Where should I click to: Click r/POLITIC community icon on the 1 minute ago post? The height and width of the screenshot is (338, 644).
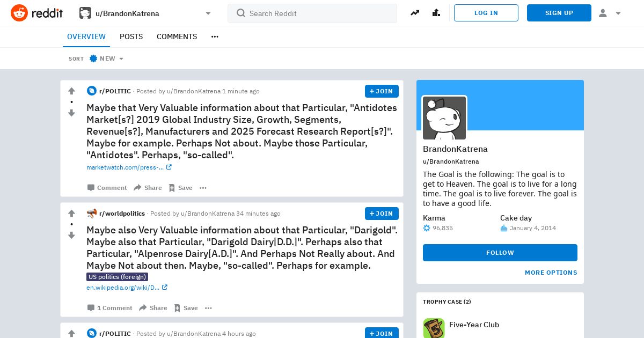click(92, 91)
